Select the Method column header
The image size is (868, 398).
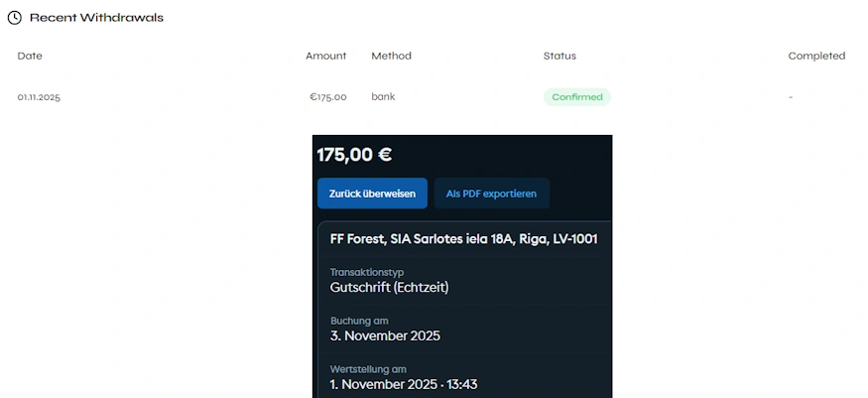[x=391, y=56]
